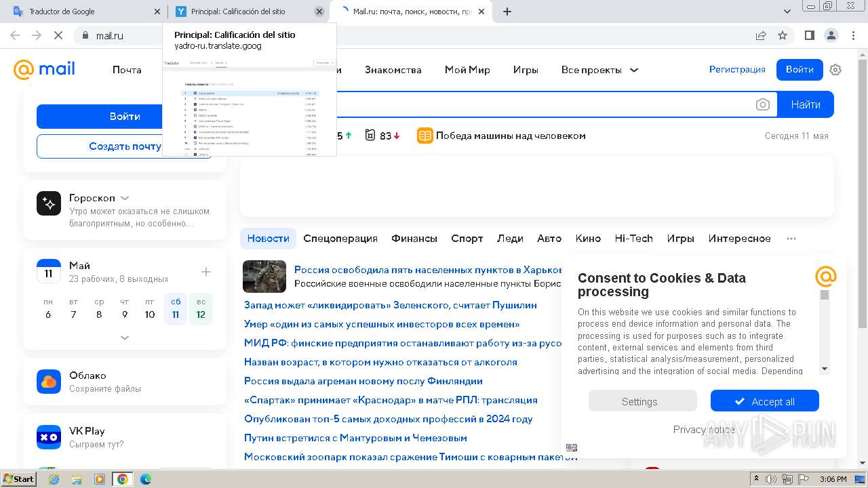Click the taskbar clock 3:06 PM
Viewport: 868px width, 488px height.
coord(833,479)
